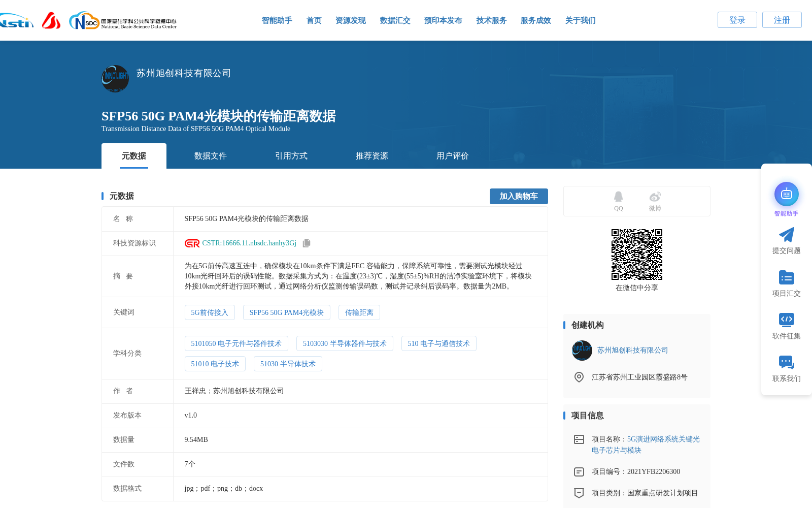Switch to the 数据文件 tab
The width and height of the screenshot is (812, 508).
click(210, 156)
